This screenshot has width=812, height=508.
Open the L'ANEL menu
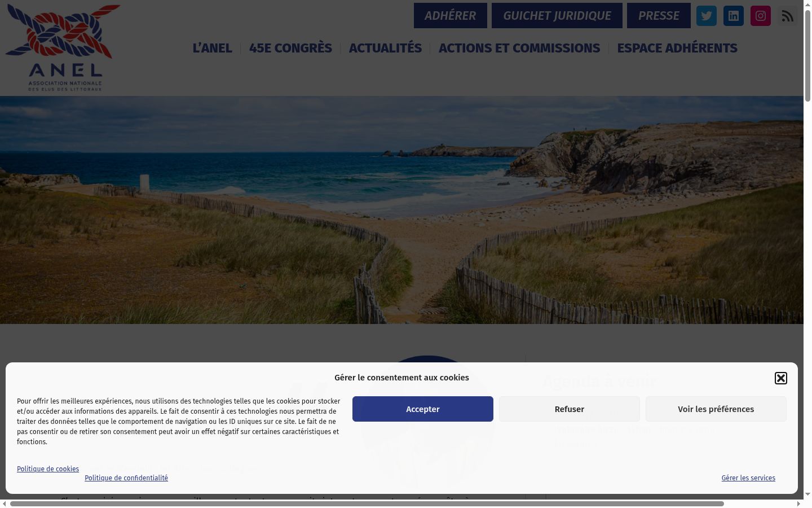(x=213, y=48)
